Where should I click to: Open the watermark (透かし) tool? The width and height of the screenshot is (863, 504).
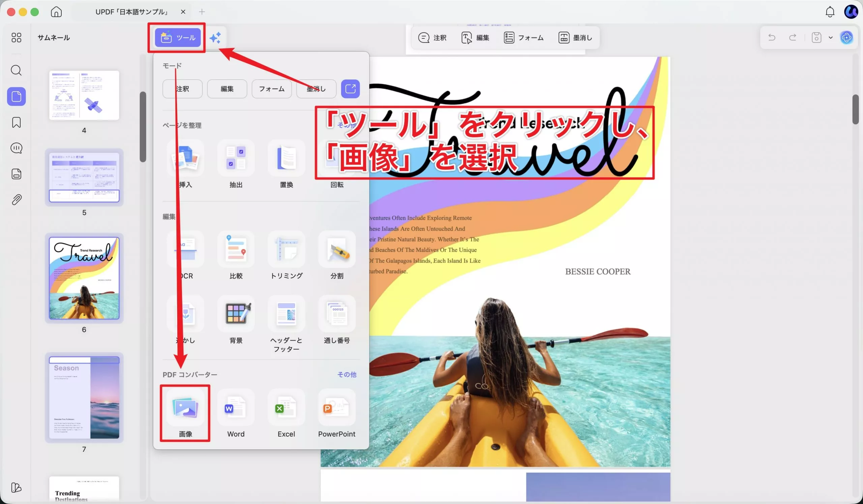[x=185, y=320]
